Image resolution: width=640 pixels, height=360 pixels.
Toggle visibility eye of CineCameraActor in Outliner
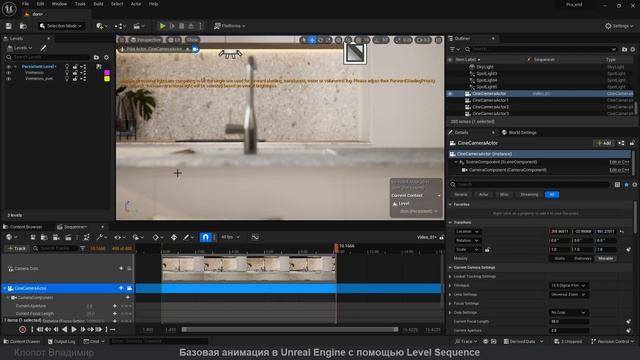coord(450,94)
